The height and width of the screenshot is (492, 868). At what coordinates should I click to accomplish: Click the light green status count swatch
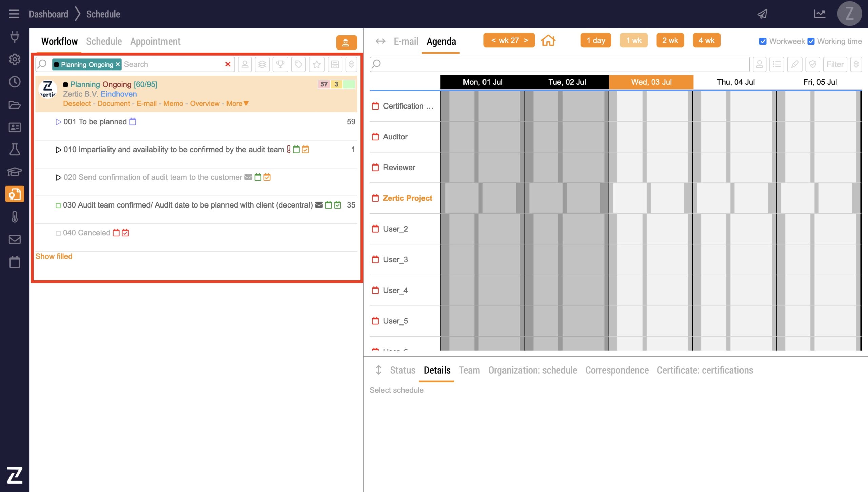(x=349, y=84)
